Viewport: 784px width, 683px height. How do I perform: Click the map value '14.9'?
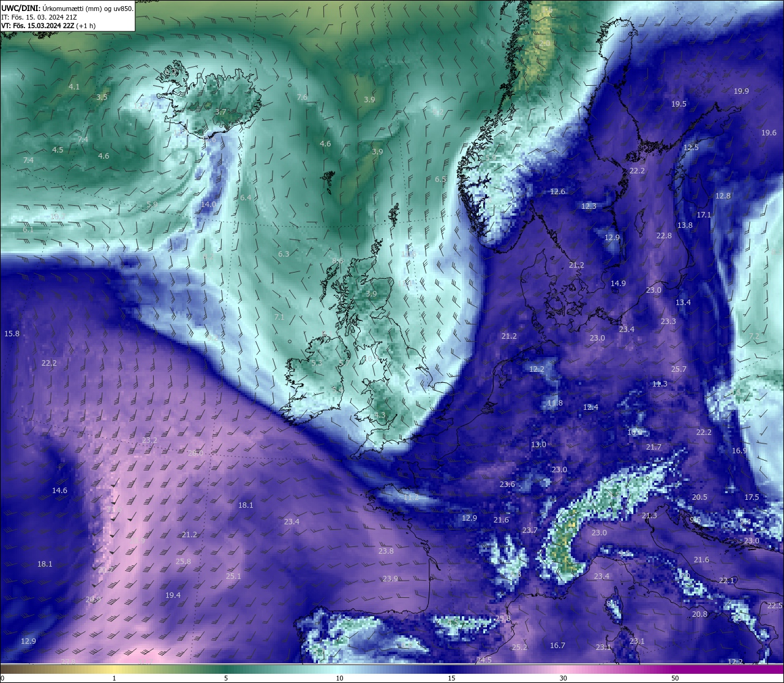pos(618,284)
